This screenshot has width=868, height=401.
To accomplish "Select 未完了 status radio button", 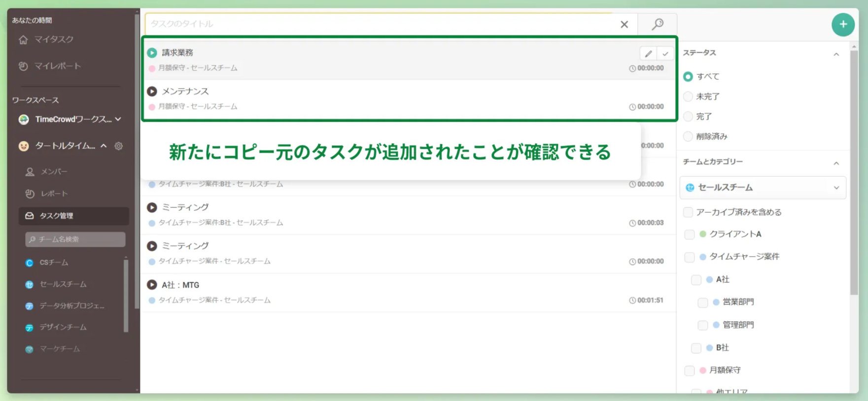I will pos(688,97).
